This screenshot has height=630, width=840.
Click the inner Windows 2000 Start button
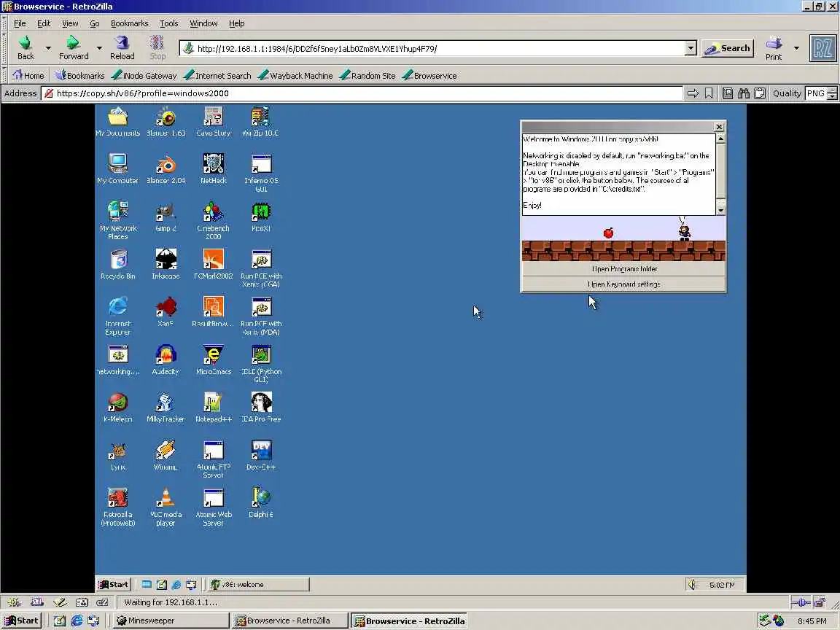click(113, 585)
